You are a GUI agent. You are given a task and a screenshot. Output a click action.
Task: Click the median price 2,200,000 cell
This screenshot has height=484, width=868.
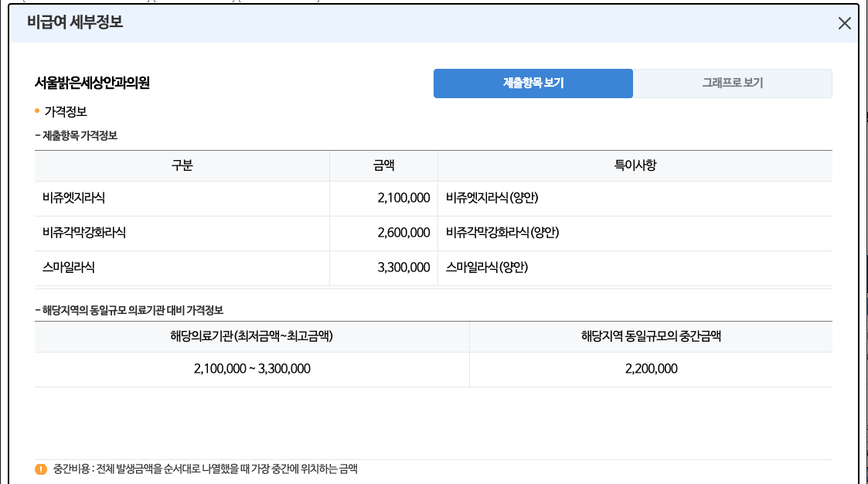click(x=652, y=369)
